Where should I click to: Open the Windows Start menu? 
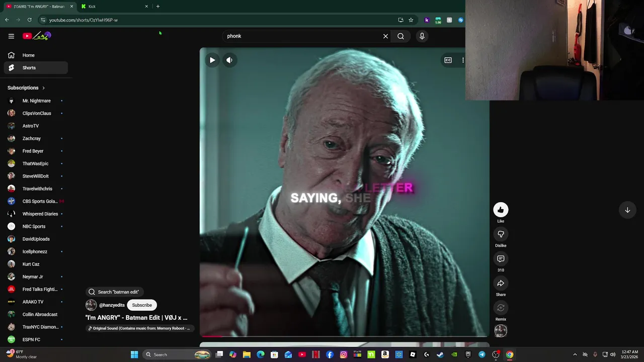click(134, 354)
